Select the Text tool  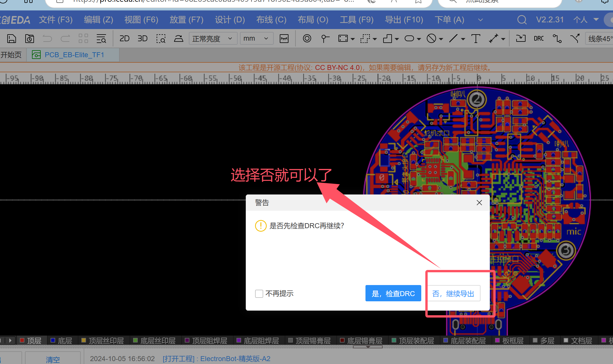pos(476,39)
